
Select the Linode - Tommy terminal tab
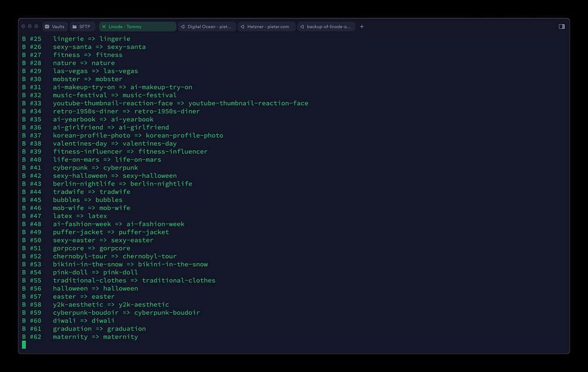point(137,26)
